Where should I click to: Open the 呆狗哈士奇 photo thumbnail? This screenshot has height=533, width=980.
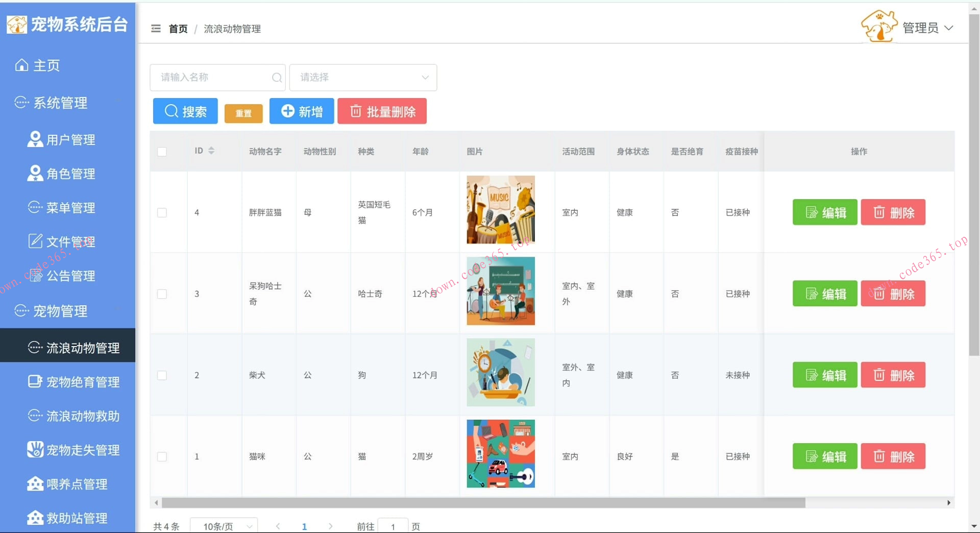point(500,291)
